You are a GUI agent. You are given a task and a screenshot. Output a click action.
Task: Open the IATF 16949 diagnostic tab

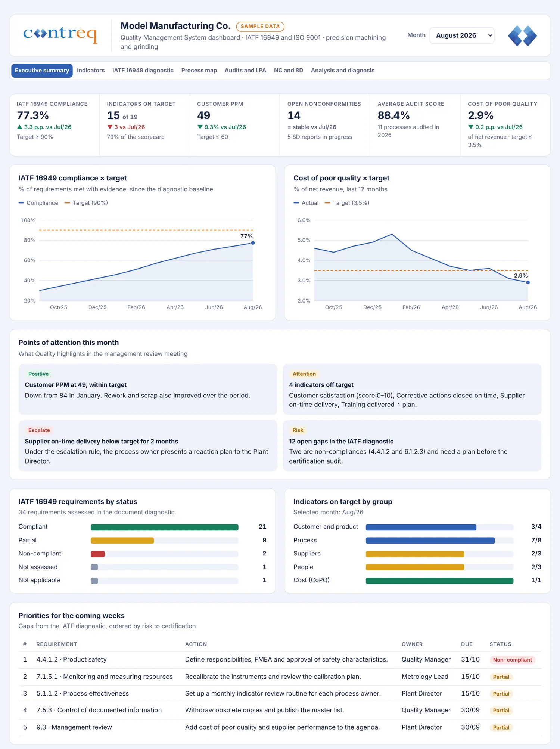(143, 70)
